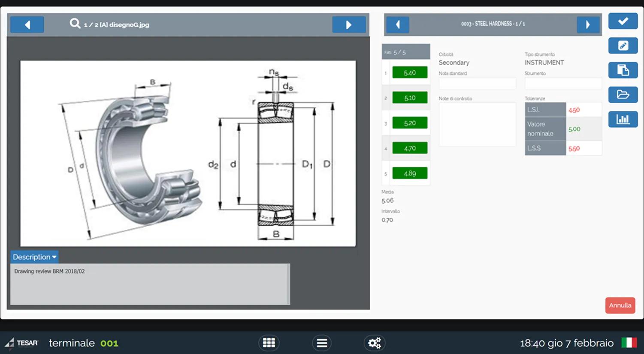
Task: Click the description text box with Drawing review
Action: point(150,284)
